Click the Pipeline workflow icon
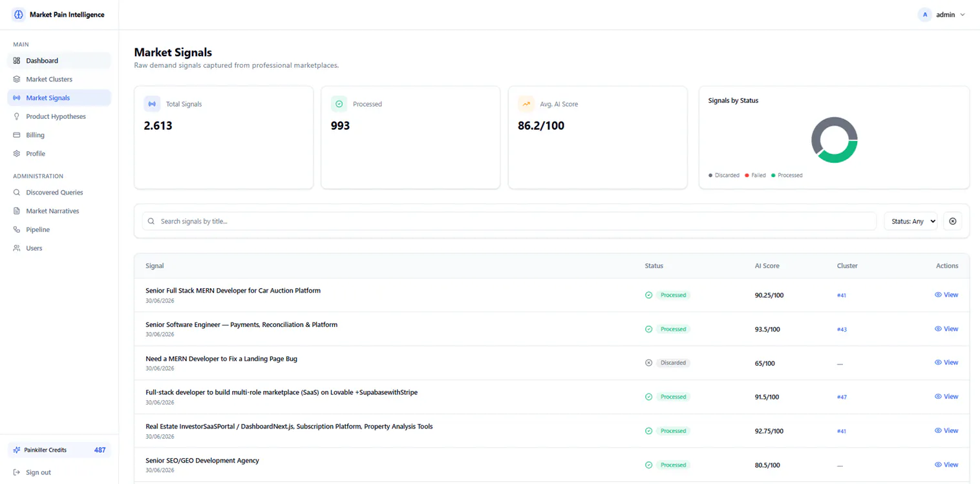980x484 pixels. click(17, 229)
